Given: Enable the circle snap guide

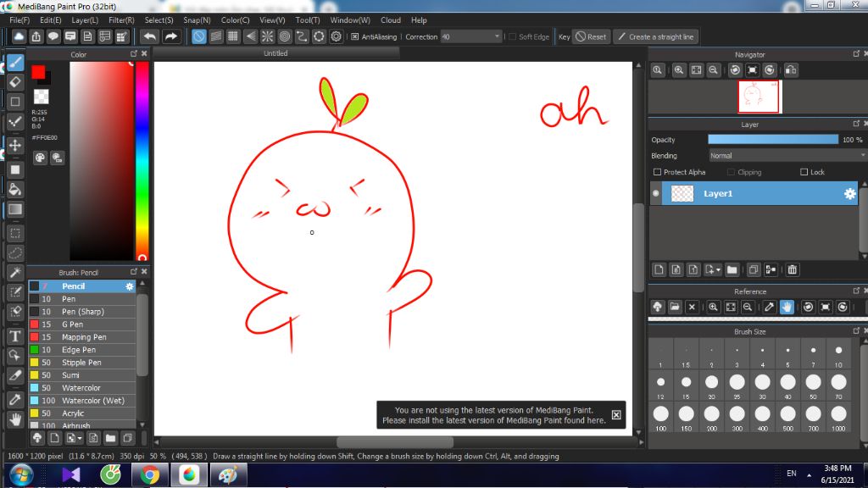Looking at the screenshot, I should tap(285, 36).
